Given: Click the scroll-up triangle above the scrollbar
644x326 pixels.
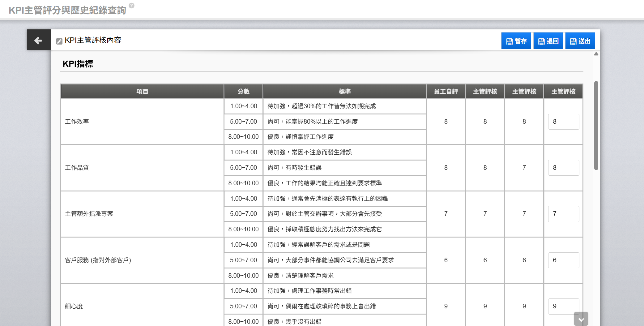Looking at the screenshot, I should [596, 54].
